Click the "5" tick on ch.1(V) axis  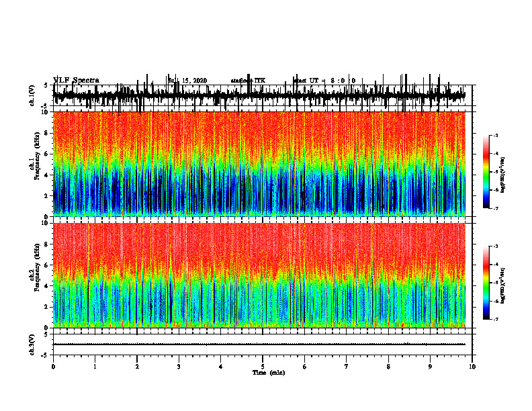(46, 85)
